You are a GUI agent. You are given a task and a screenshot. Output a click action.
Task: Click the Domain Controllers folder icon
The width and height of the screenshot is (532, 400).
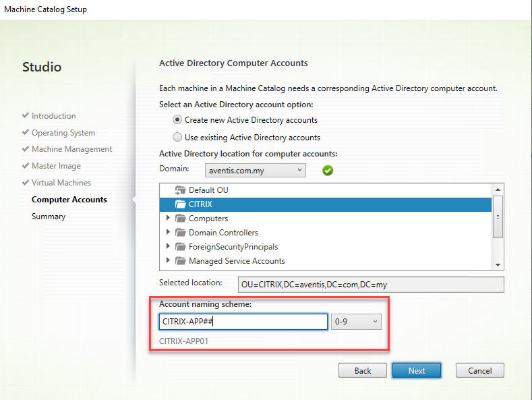click(x=180, y=233)
